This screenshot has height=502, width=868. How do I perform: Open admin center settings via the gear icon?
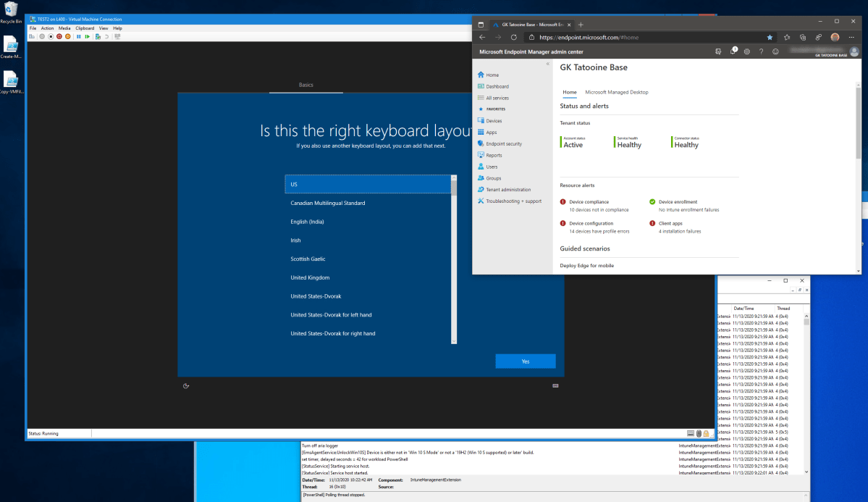click(x=747, y=51)
